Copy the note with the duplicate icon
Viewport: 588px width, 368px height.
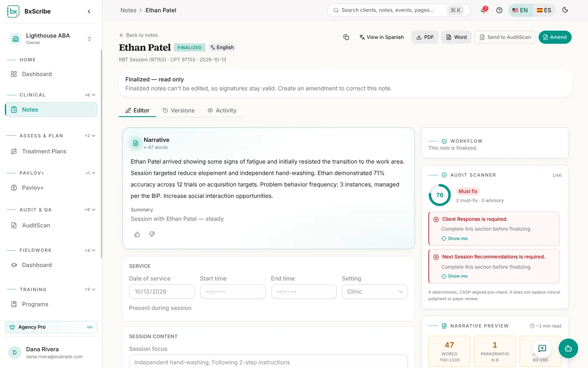coord(346,37)
